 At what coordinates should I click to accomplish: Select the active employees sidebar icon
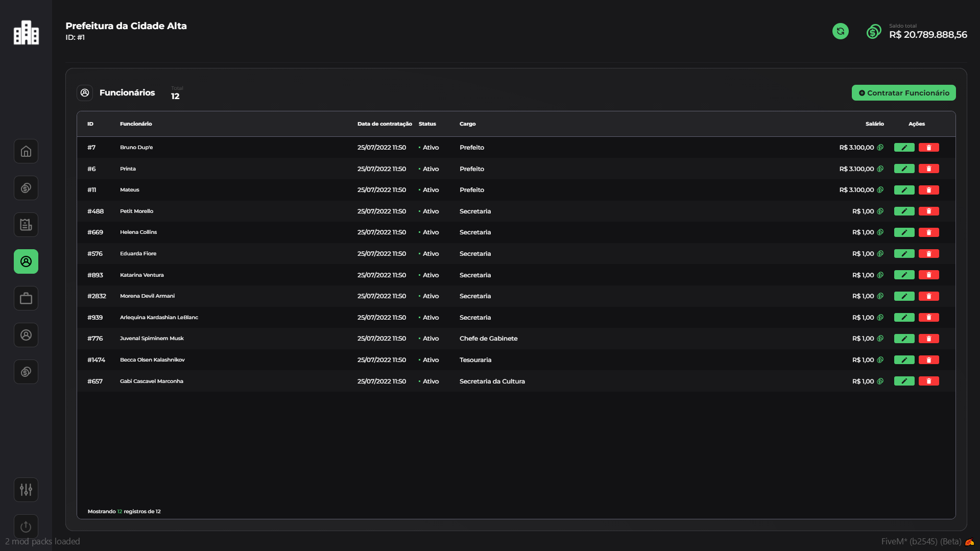(26, 261)
